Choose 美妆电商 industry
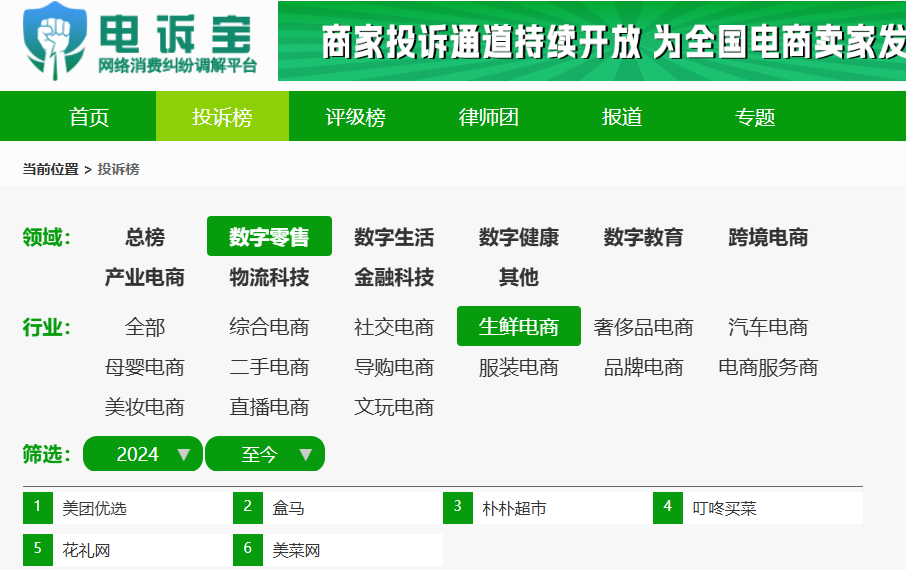The height and width of the screenshot is (570, 906). click(145, 407)
